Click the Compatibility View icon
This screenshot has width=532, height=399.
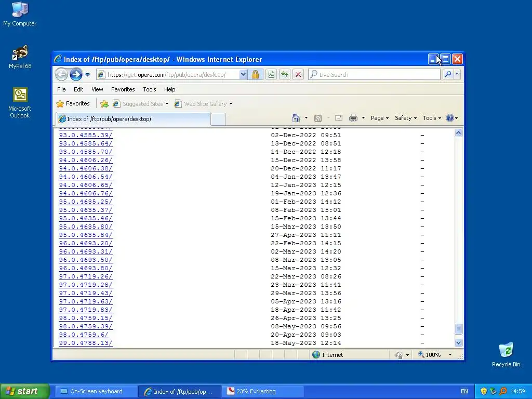(271, 75)
